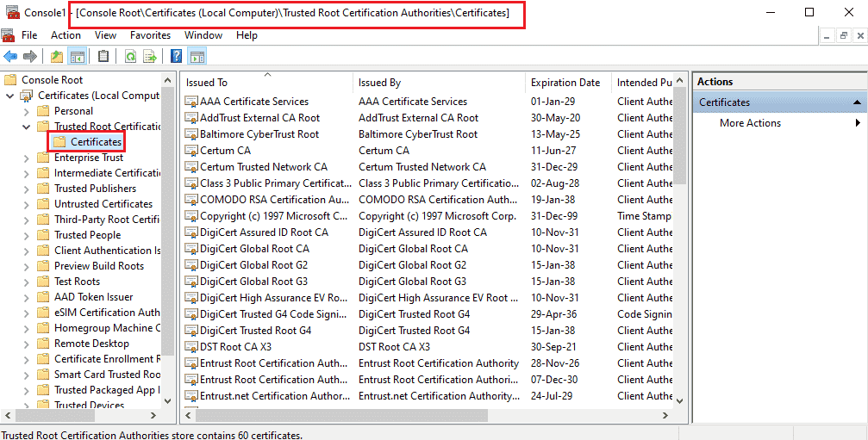
Task: Click the certificate icon beside DST Root CA X3
Action: tap(191, 347)
